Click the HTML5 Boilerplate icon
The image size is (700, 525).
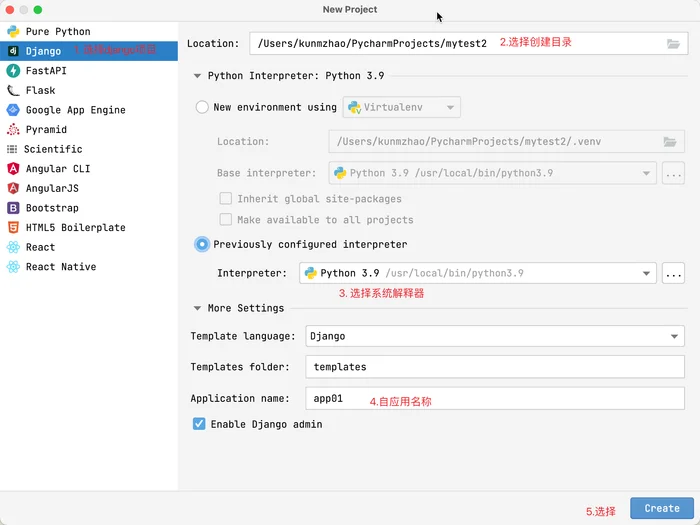[x=13, y=228]
